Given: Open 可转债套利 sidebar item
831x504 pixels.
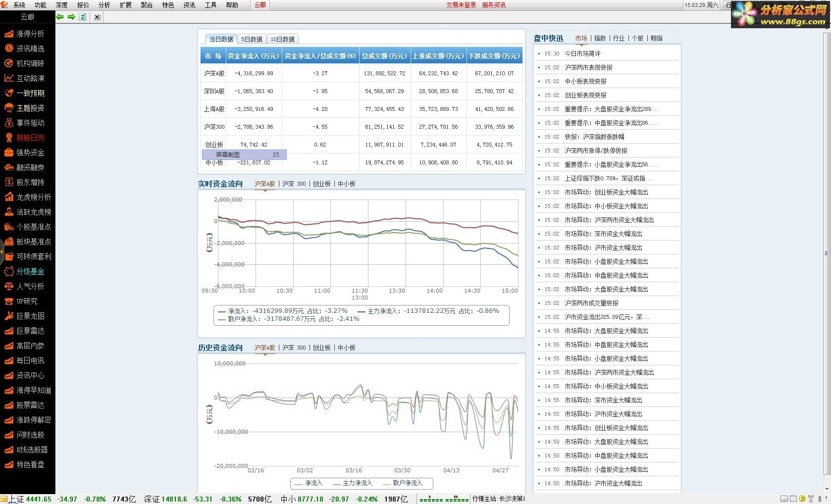Looking at the screenshot, I should (x=28, y=256).
